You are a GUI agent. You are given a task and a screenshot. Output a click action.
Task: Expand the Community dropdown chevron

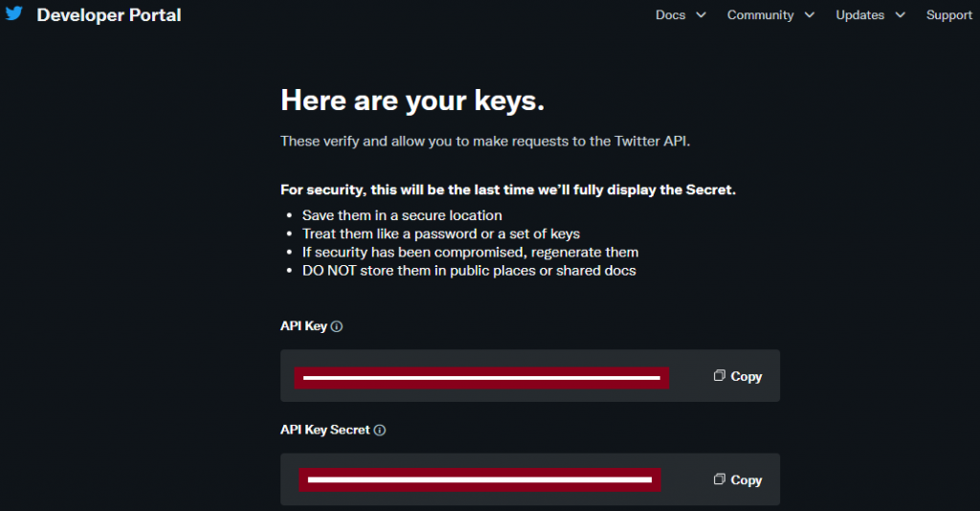coord(810,15)
